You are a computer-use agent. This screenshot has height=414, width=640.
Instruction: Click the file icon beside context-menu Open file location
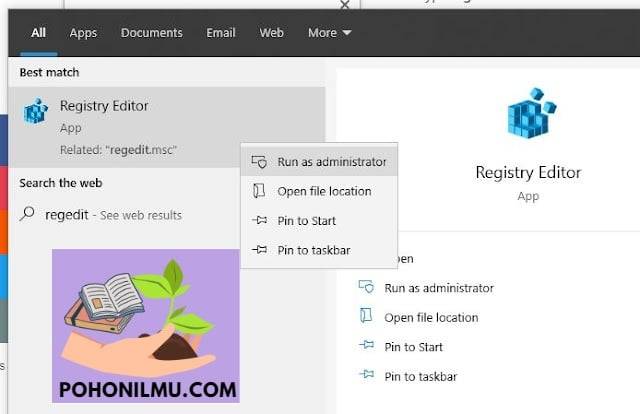point(259,191)
